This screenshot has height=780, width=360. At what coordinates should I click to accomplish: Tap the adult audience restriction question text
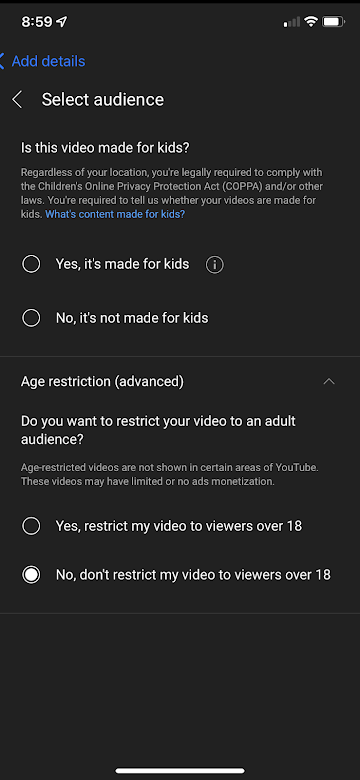click(158, 430)
